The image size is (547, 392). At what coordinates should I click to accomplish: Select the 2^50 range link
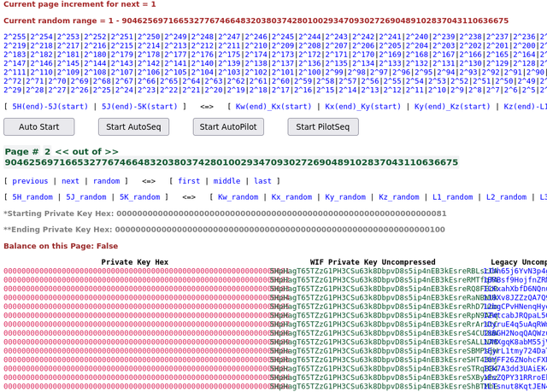[x=504, y=81]
